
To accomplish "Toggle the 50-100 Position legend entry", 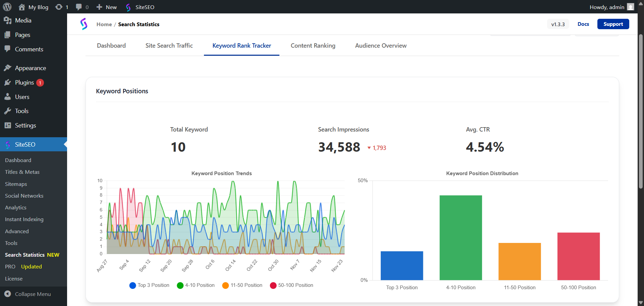I will (x=291, y=285).
